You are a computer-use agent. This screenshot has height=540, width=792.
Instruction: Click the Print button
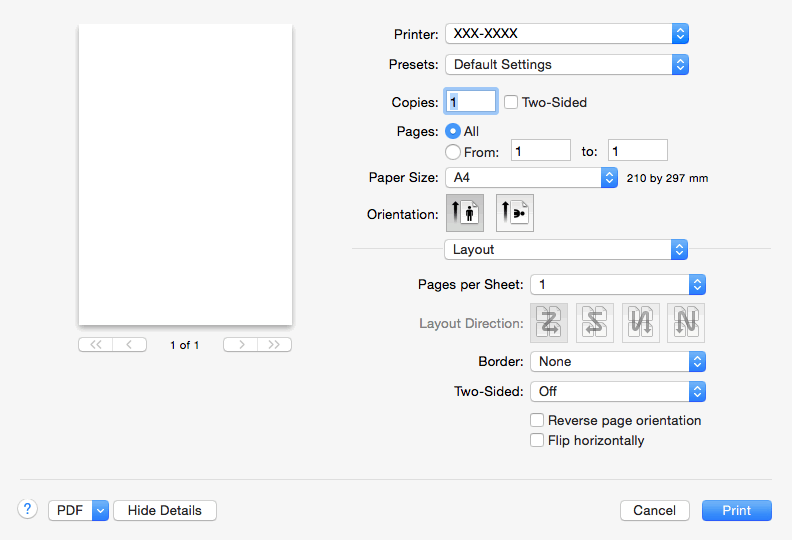click(736, 511)
